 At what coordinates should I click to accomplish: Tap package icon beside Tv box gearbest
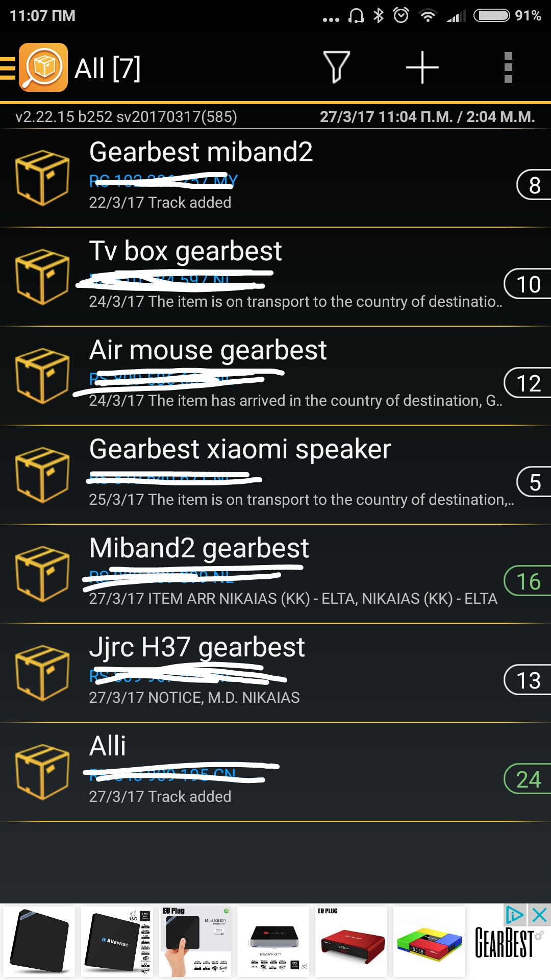(x=42, y=277)
